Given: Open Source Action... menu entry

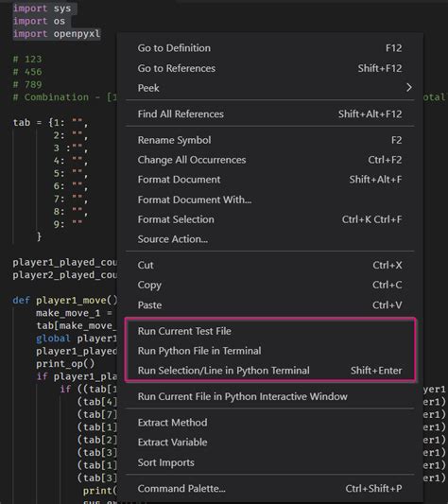Looking at the screenshot, I should pos(269,239).
